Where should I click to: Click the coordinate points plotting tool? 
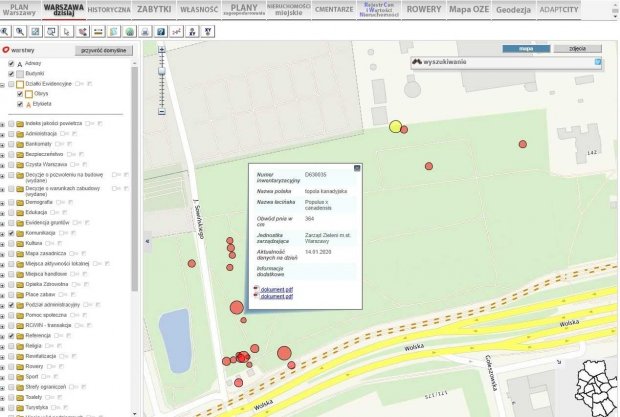pos(177,32)
